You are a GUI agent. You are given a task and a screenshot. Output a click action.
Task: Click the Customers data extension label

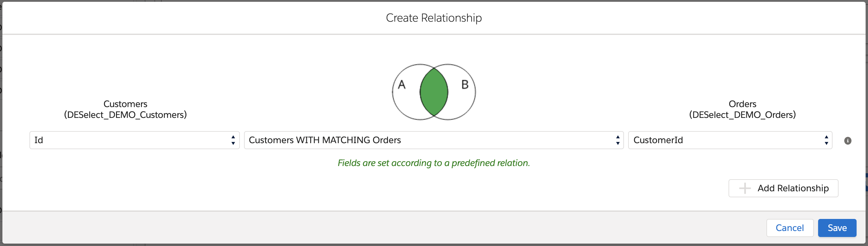tap(125, 104)
